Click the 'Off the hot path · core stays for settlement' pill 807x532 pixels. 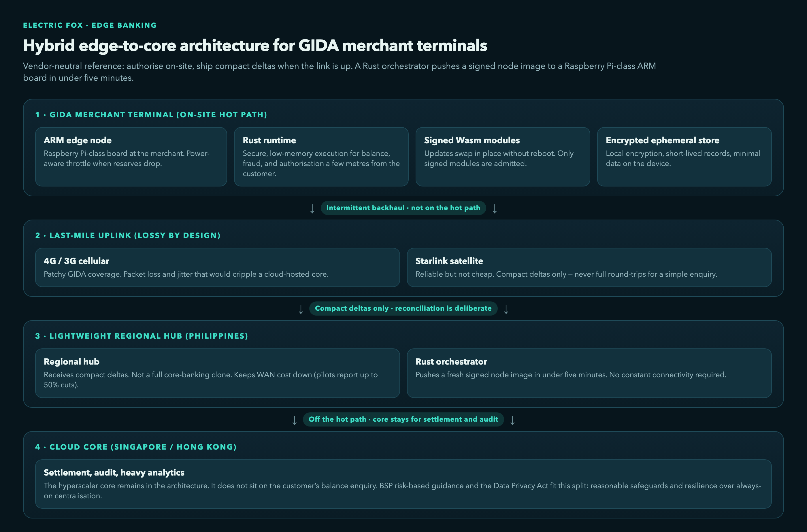click(x=403, y=419)
